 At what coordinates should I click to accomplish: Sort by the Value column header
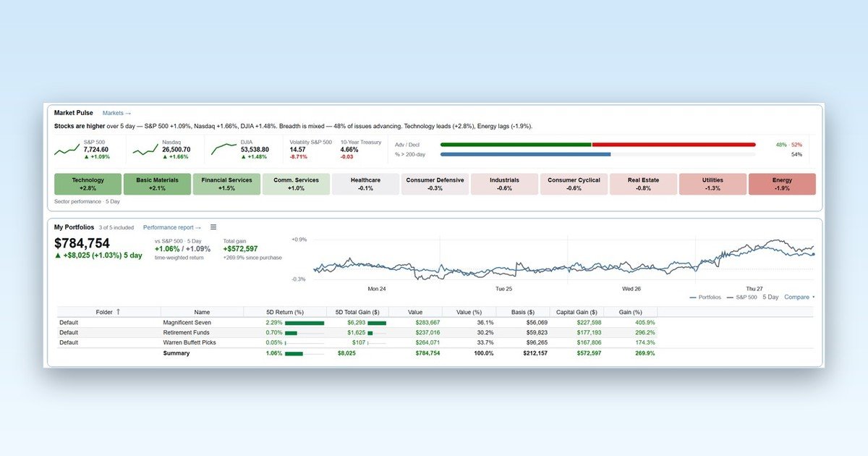[415, 312]
